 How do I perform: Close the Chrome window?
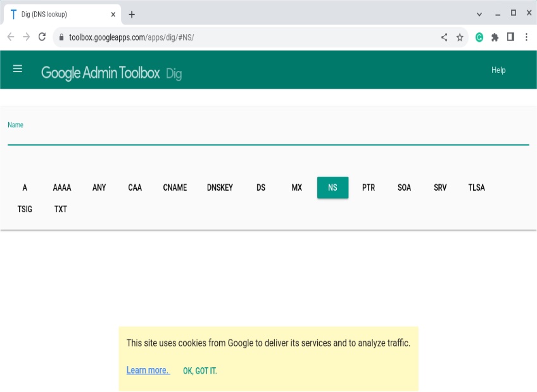click(529, 13)
